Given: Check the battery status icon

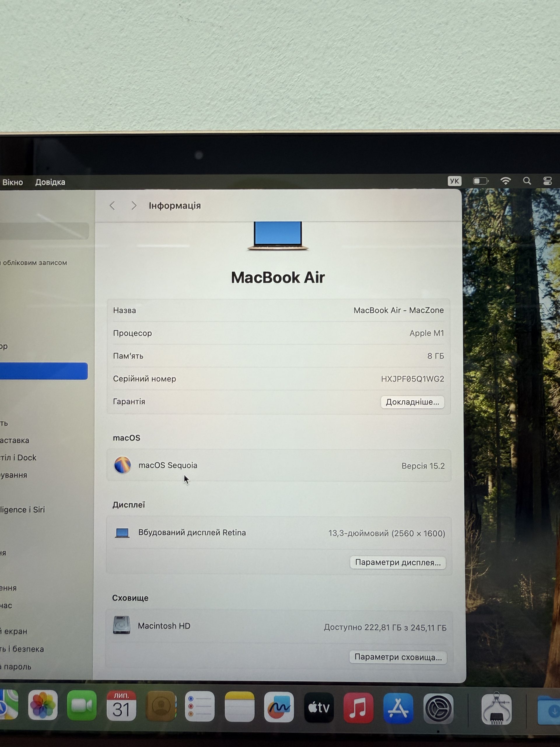Looking at the screenshot, I should [x=480, y=181].
